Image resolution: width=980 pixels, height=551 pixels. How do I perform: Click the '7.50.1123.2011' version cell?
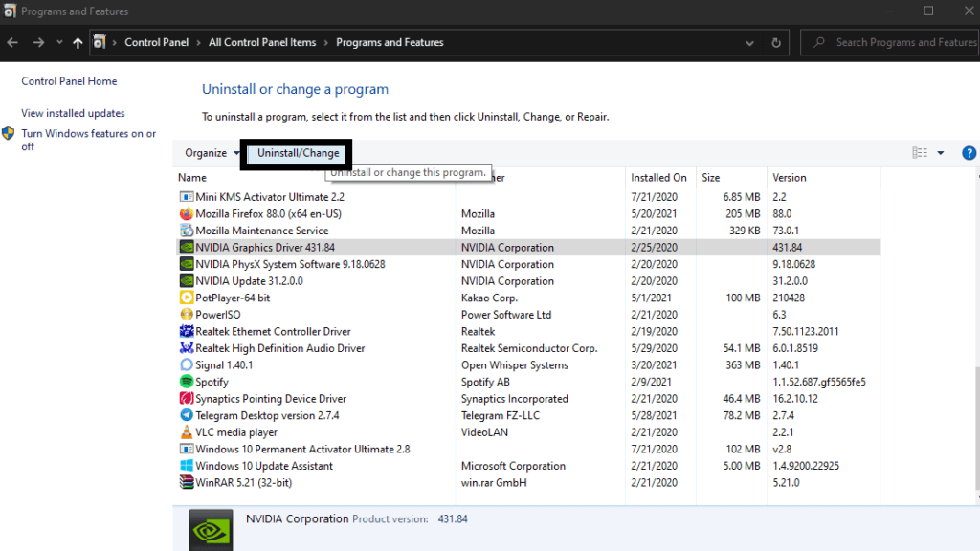(806, 332)
